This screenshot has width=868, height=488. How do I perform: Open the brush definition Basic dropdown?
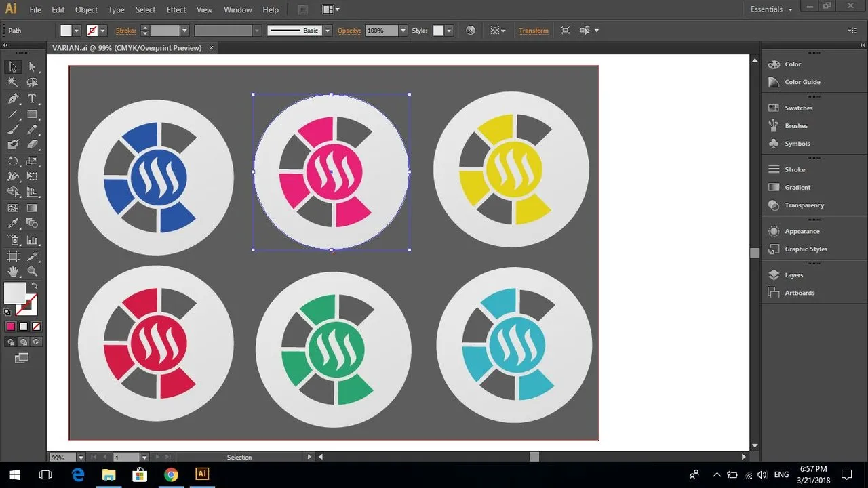tap(328, 30)
